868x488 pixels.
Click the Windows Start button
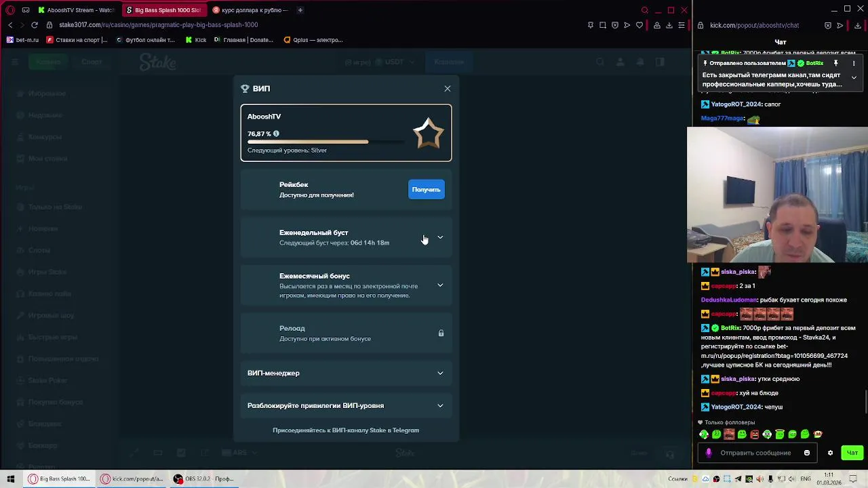click(x=10, y=479)
